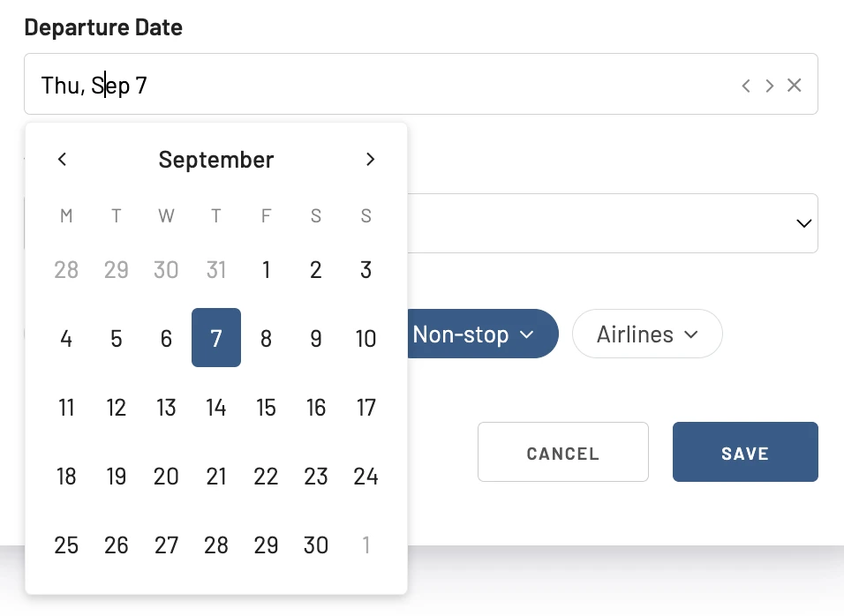
Task: Click the Save button
Action: point(745,452)
